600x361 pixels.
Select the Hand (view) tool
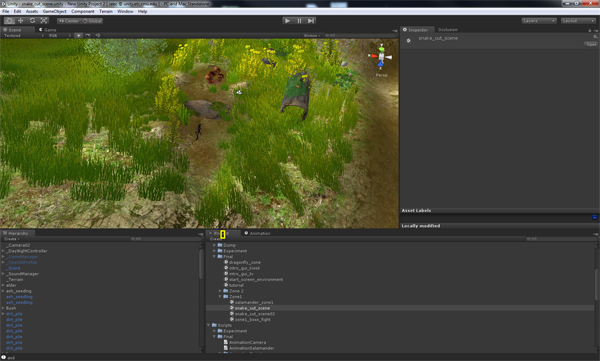[x=10, y=21]
